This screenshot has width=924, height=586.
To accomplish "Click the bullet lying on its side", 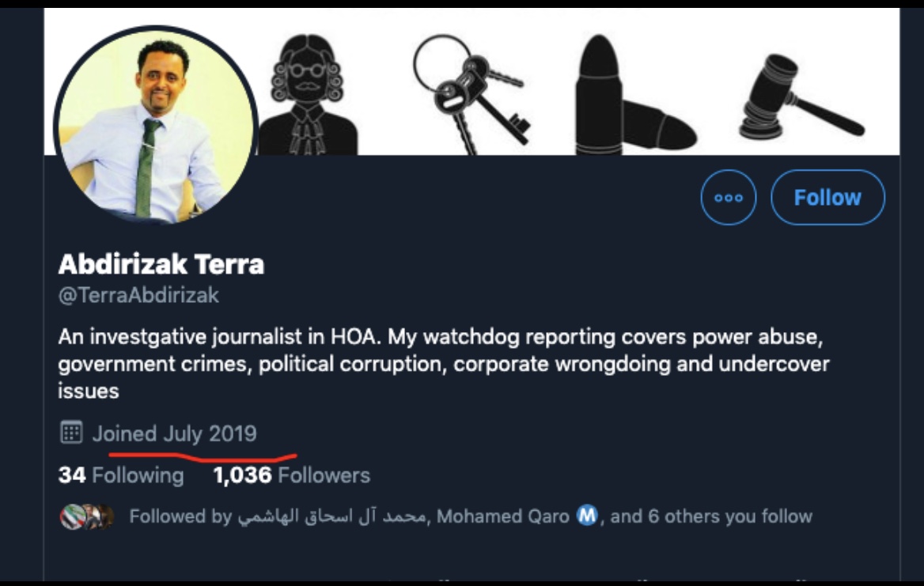I will click(x=660, y=127).
